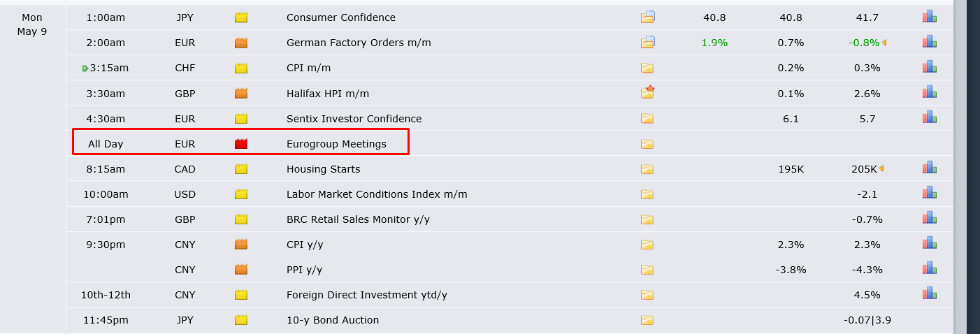The height and width of the screenshot is (334, 980).
Task: Click the Eurogroup Meetings event name
Action: point(336,144)
